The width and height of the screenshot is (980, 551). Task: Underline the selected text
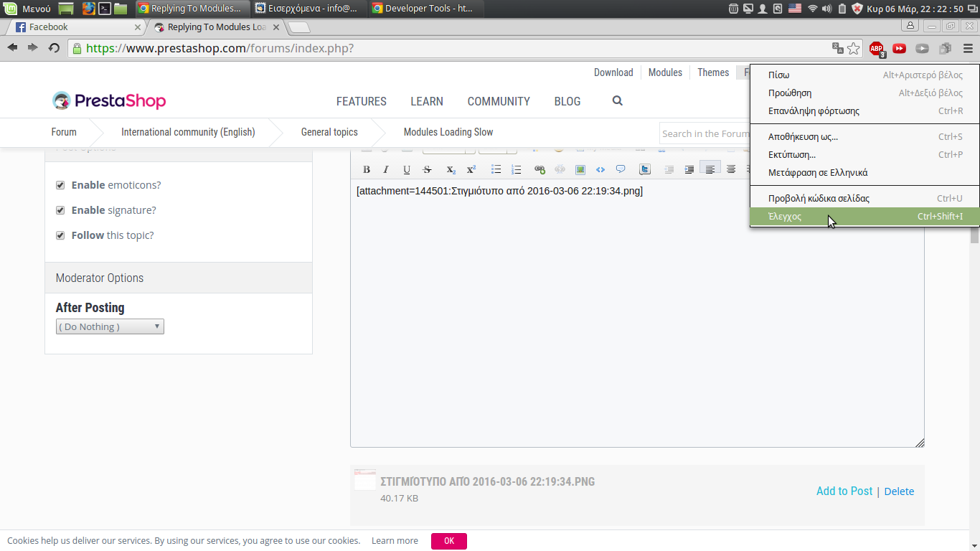[407, 169]
